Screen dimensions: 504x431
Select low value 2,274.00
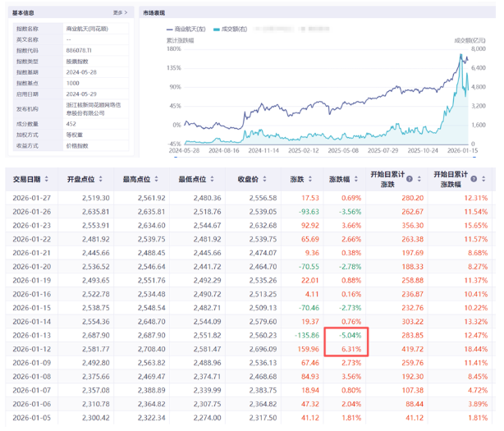(208, 418)
